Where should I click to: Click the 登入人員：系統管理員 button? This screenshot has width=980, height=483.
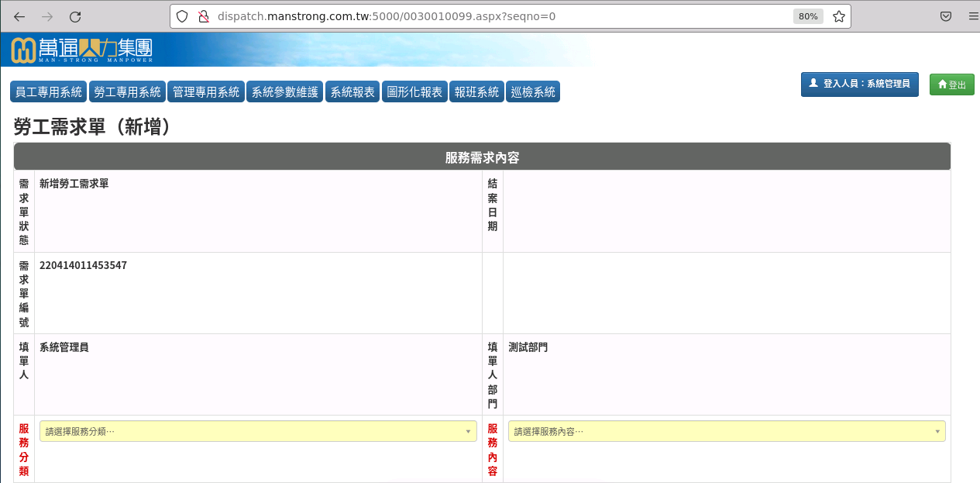click(x=860, y=84)
